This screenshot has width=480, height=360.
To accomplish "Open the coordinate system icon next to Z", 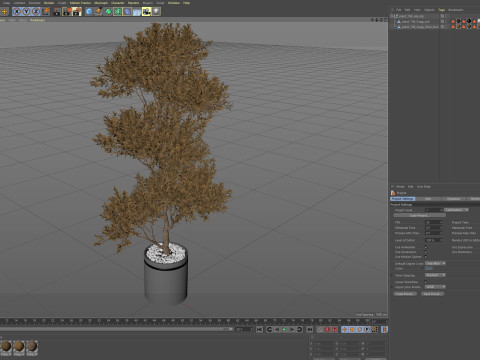I will click(46, 12).
